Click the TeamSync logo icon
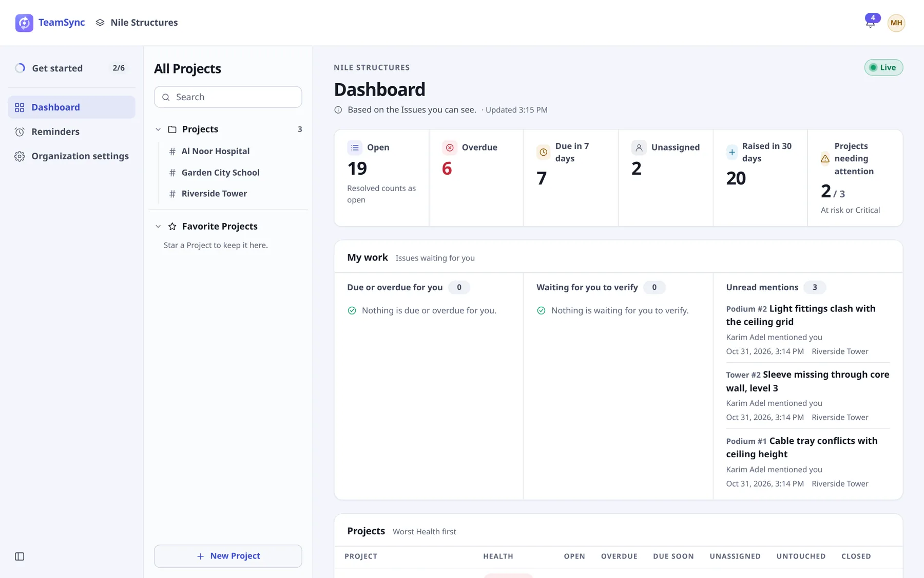 tap(24, 23)
